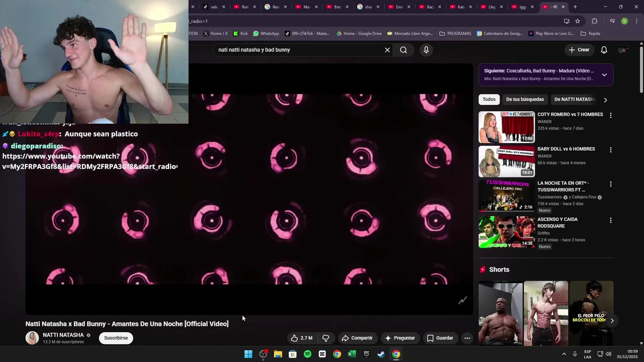This screenshot has width=644, height=362.
Task: Show hidden system tray icons
Action: (x=563, y=354)
